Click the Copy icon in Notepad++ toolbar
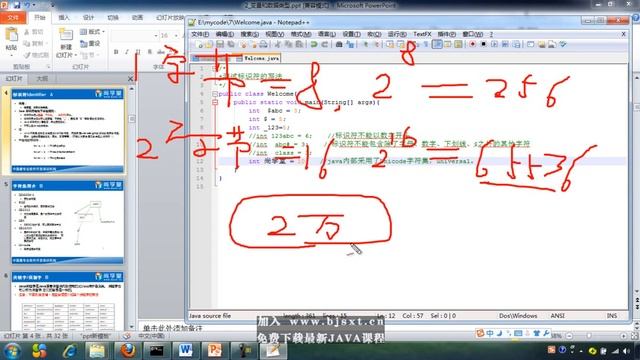 point(288,44)
